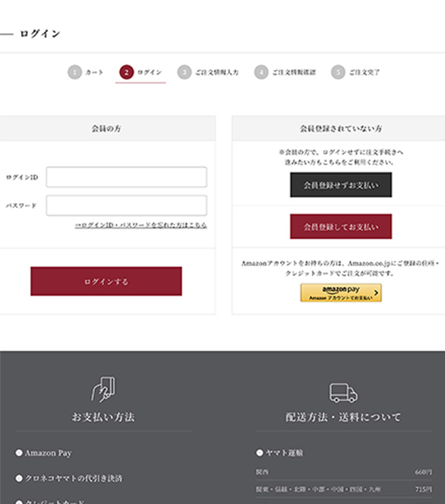445x504 pixels.
Task: Click the step 1 カート circle icon
Action: 74,72
